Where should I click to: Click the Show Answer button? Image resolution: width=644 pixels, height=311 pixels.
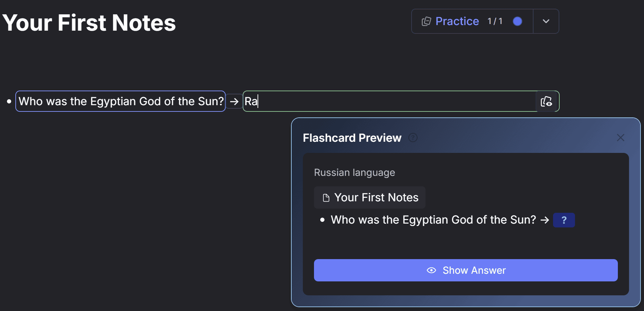[x=466, y=270]
